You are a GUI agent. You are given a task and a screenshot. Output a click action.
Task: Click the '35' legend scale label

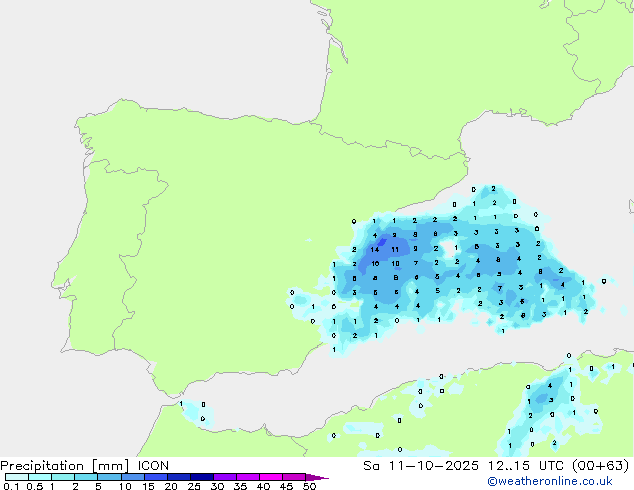(x=240, y=486)
